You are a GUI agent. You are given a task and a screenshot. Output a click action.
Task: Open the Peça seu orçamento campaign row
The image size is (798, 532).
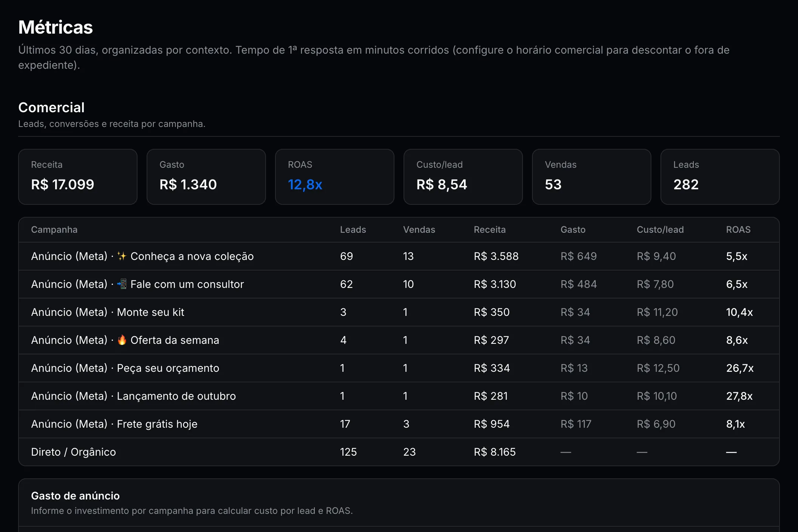(x=399, y=368)
